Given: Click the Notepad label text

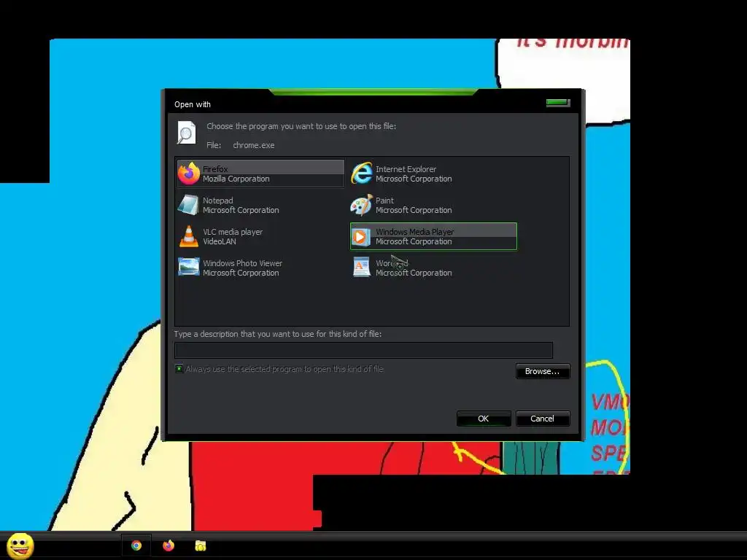Looking at the screenshot, I should tap(218, 201).
